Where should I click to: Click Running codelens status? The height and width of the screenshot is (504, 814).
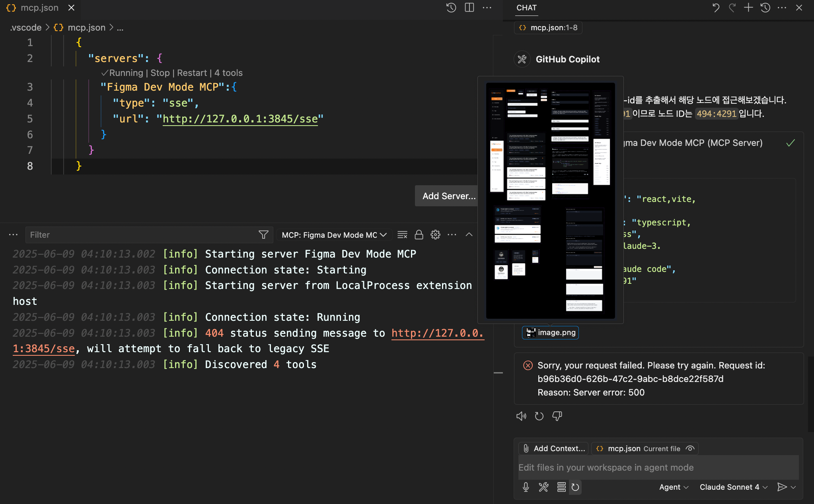(x=122, y=73)
